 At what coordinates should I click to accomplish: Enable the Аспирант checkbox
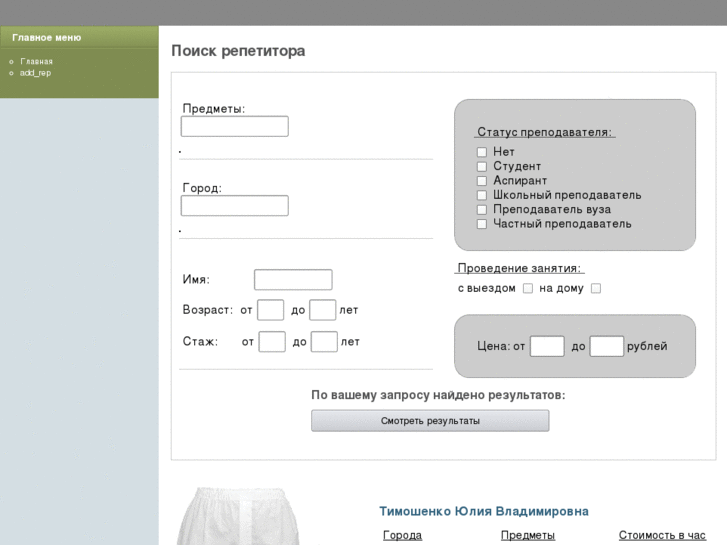pos(482,181)
